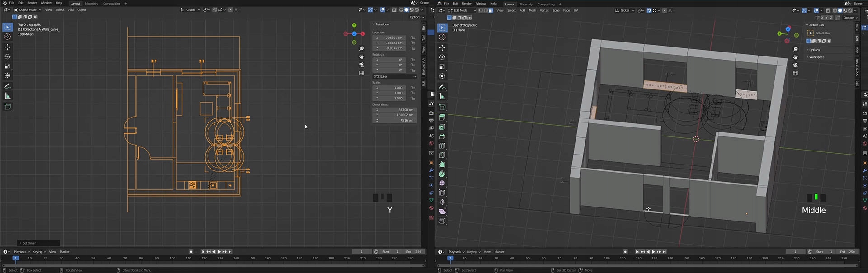Switch to the Compositing workspace tab on left
868x273 pixels.
[x=111, y=4]
